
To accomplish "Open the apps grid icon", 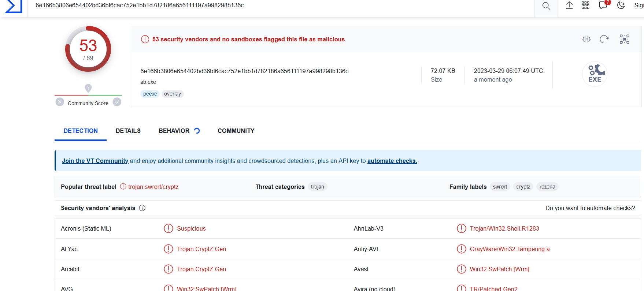I will (585, 5).
